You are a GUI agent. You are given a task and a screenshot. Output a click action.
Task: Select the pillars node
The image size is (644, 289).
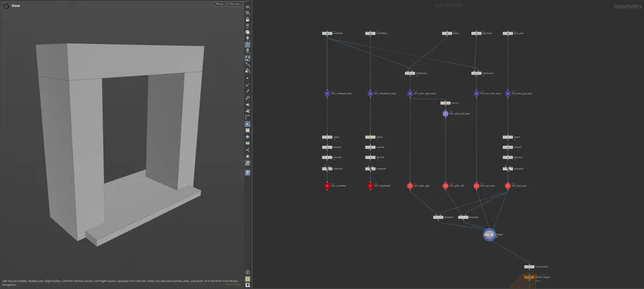pos(447,33)
